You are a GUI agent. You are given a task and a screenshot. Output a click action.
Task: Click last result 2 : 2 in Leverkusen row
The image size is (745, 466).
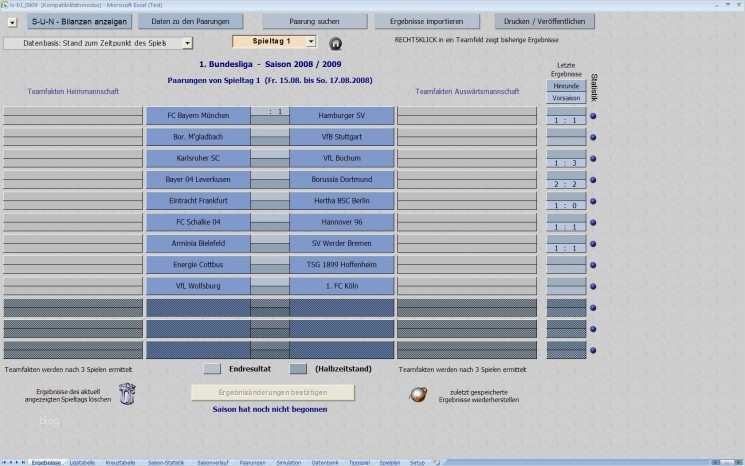point(566,184)
